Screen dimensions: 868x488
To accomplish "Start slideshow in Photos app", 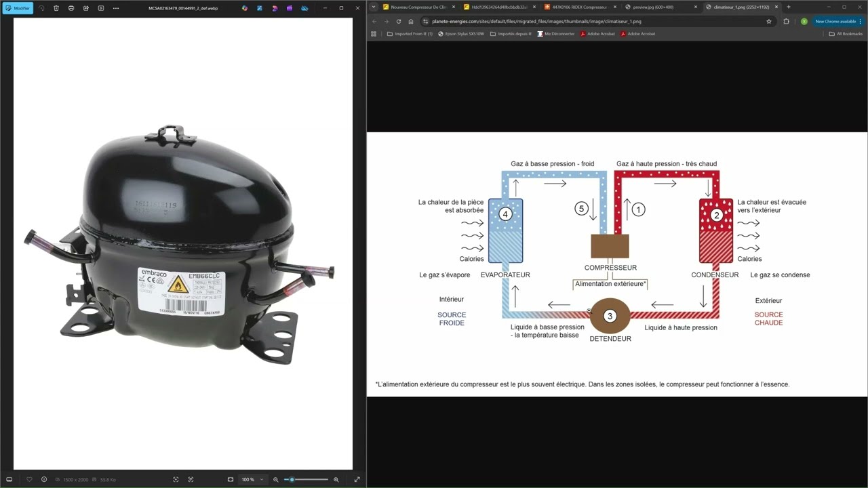I will point(101,8).
